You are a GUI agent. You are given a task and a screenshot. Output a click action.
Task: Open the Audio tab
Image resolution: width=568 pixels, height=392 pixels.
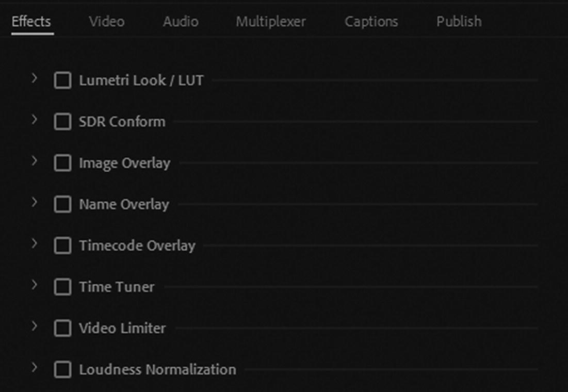(x=181, y=22)
